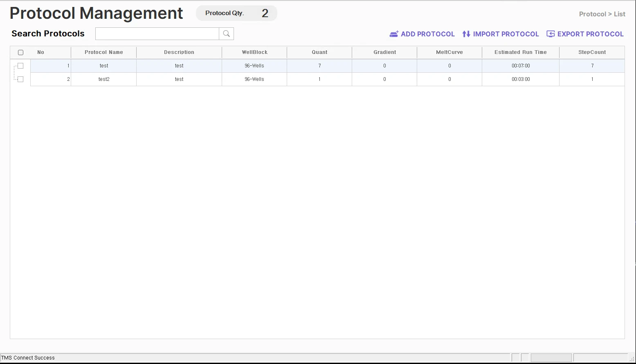The image size is (636, 364).
Task: Click the MeltCurve column header
Action: coord(449,52)
